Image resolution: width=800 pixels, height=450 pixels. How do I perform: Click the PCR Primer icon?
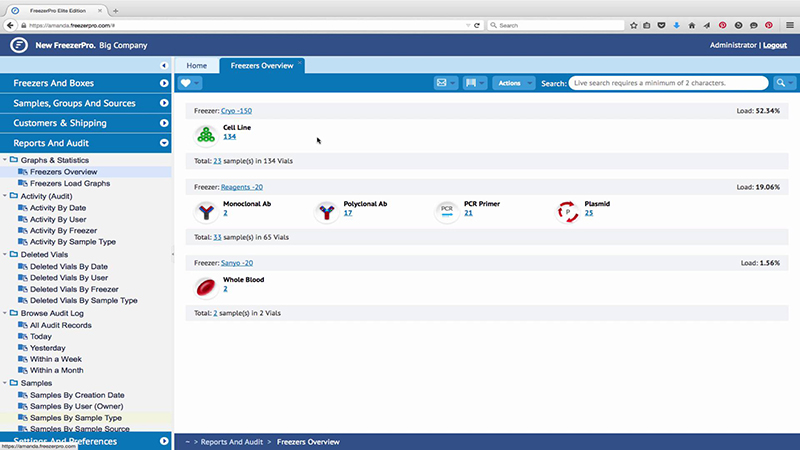click(447, 211)
